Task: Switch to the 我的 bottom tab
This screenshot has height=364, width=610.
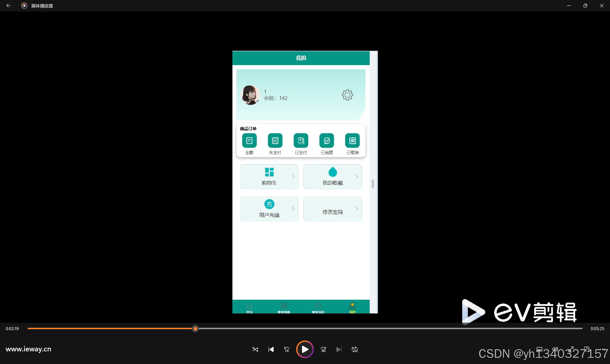Action: 352,308
